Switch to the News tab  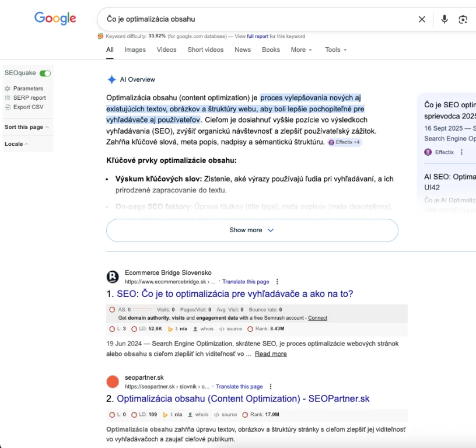[x=243, y=50]
